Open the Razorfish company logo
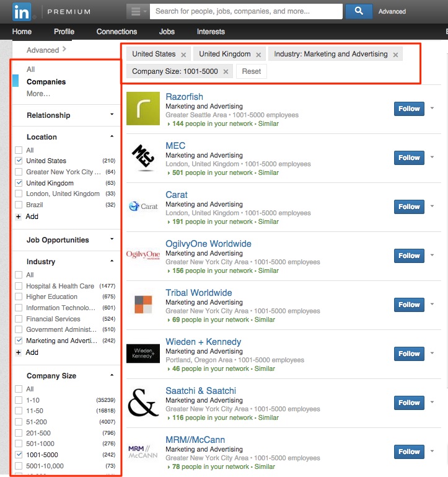This screenshot has width=448, height=477. pyautogui.click(x=143, y=109)
